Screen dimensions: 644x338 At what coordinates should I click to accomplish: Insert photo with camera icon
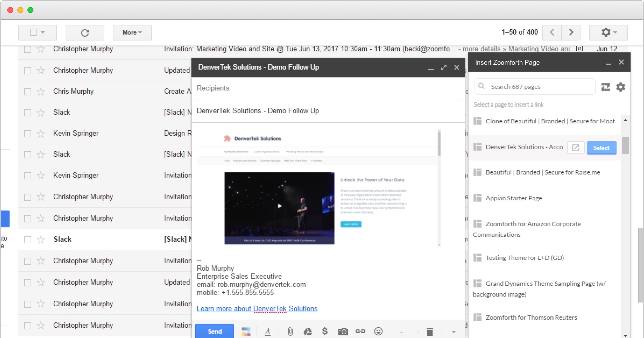[343, 331]
